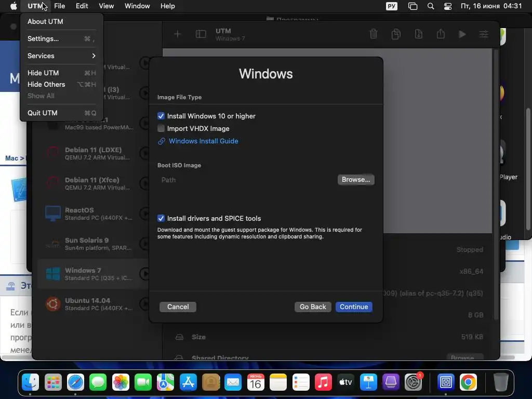Open Music from the Dock
Image resolution: width=532 pixels, height=399 pixels.
[323, 383]
